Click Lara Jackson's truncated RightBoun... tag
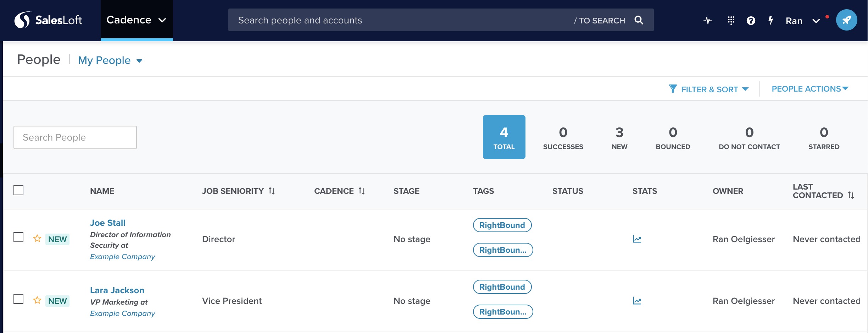The height and width of the screenshot is (333, 868). (x=503, y=312)
